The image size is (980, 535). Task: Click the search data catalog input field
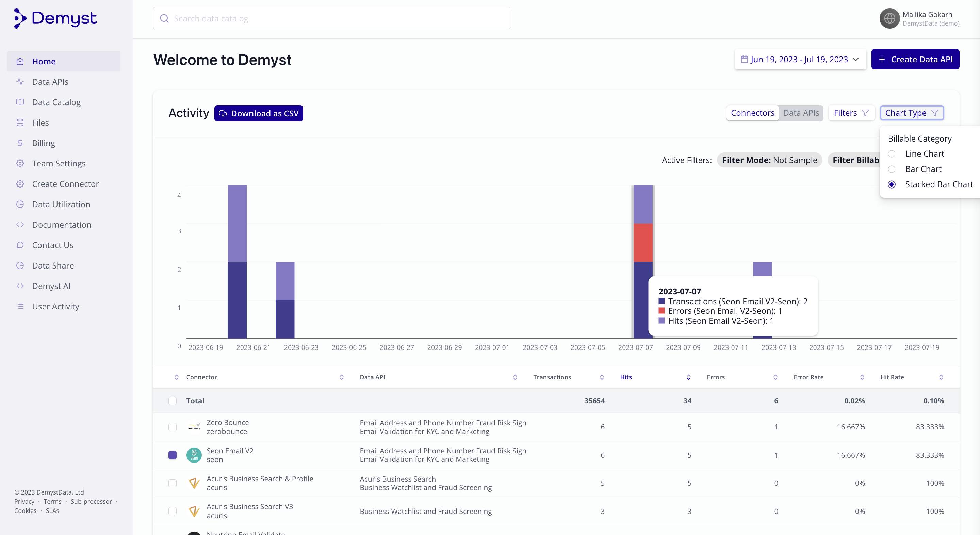pyautogui.click(x=332, y=18)
